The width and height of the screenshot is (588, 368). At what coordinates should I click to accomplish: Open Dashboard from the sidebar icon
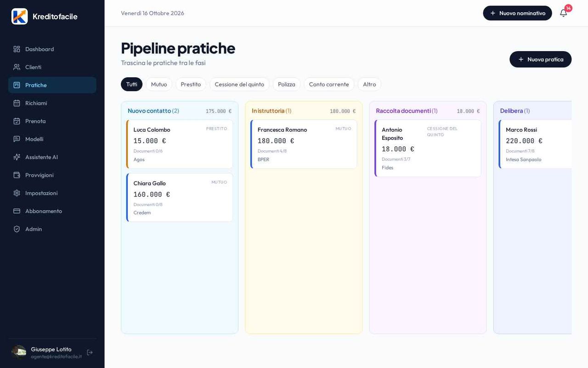point(17,49)
